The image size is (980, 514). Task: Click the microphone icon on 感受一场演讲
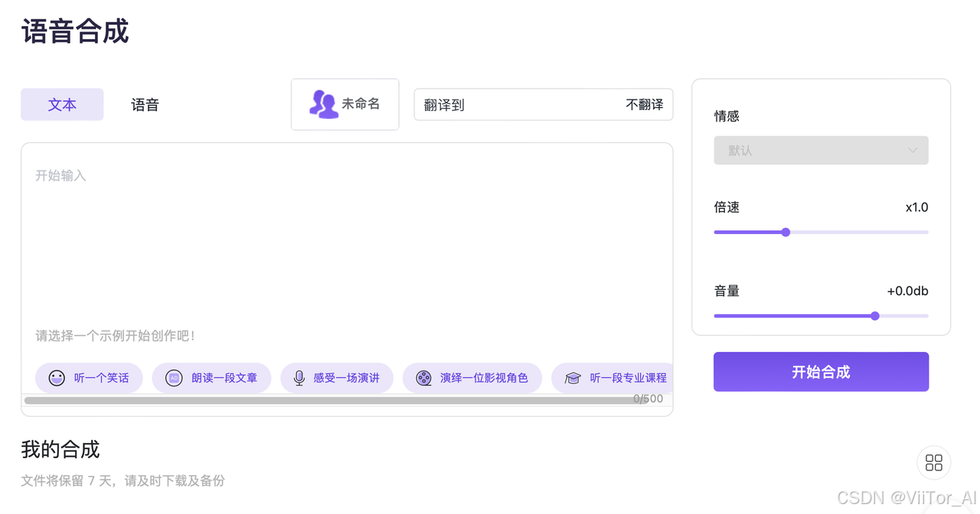pos(299,378)
